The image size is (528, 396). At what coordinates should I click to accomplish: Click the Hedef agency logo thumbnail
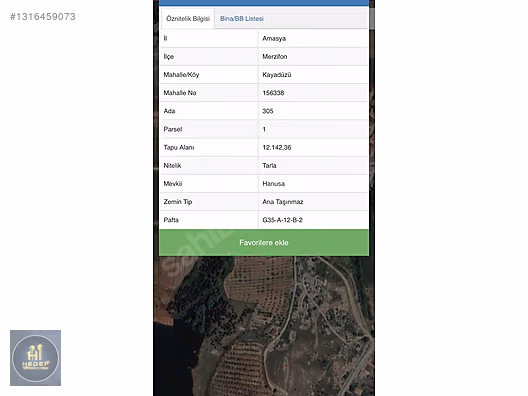[x=35, y=358]
